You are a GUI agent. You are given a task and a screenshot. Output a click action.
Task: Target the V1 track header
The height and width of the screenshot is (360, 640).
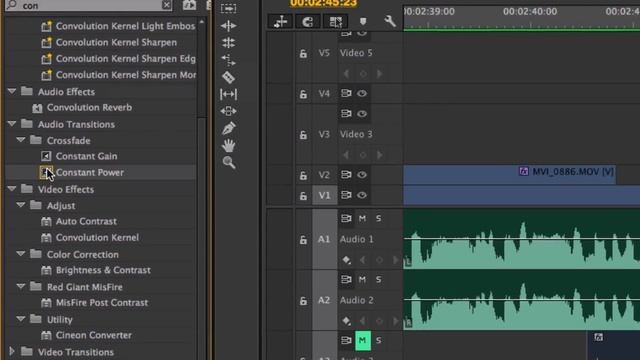324,196
